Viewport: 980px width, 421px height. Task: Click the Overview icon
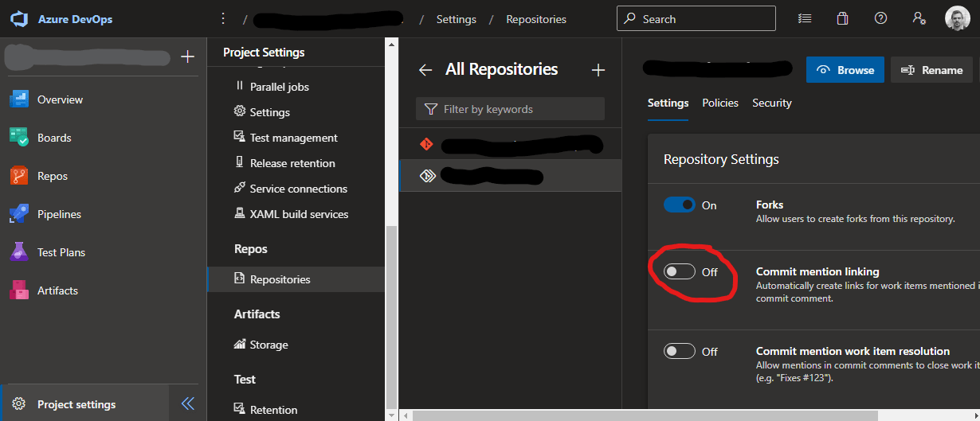pyautogui.click(x=19, y=99)
